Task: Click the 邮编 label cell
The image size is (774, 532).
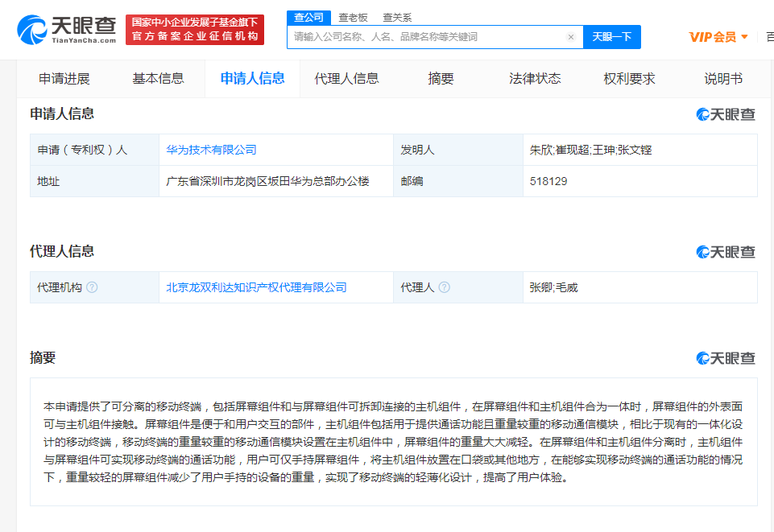Action: pos(458,181)
